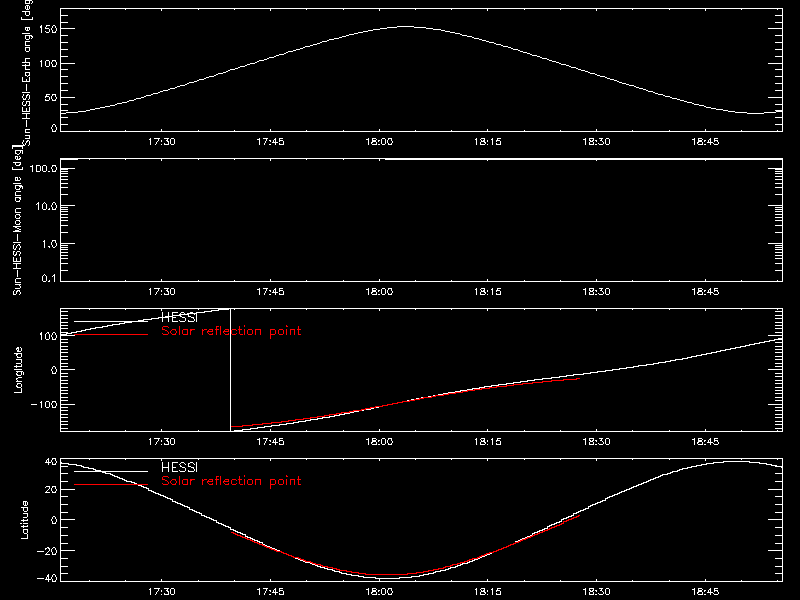The height and width of the screenshot is (600, 800).
Task: Click the -20 tick on Latitude plot
Action: coord(47,551)
